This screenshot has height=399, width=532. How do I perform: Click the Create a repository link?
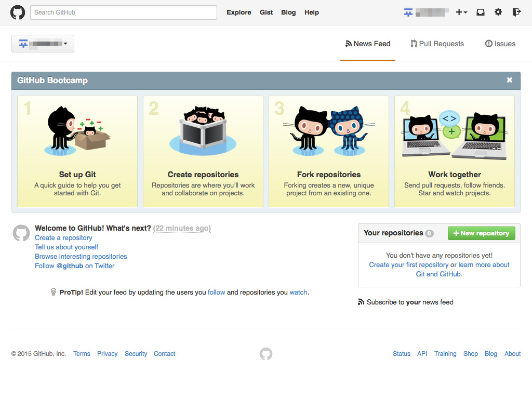click(x=63, y=237)
